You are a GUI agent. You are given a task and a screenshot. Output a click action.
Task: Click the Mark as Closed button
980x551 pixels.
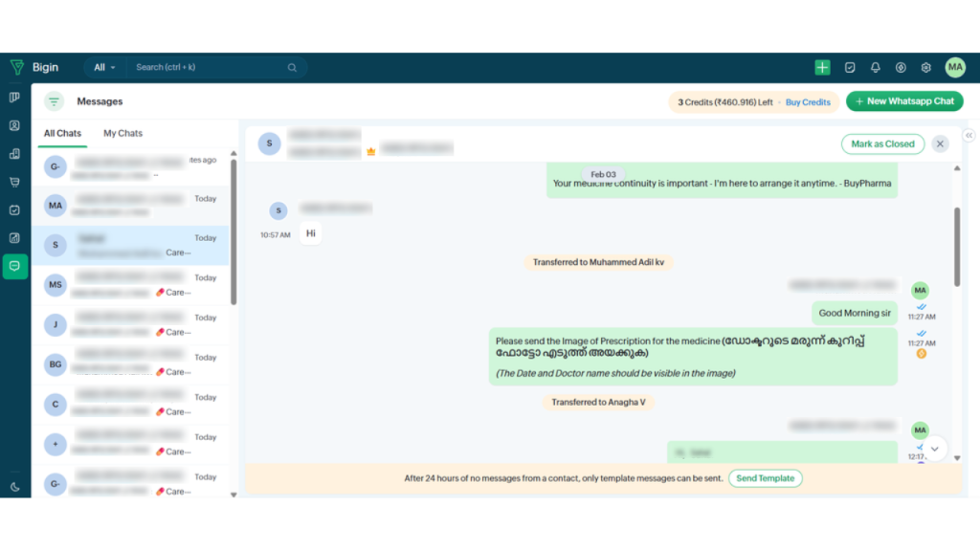(882, 143)
